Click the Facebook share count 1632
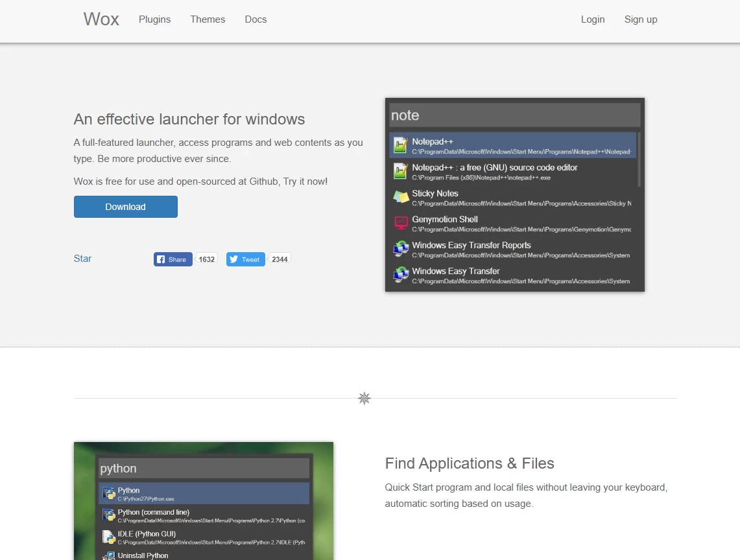The image size is (740, 560). click(206, 259)
